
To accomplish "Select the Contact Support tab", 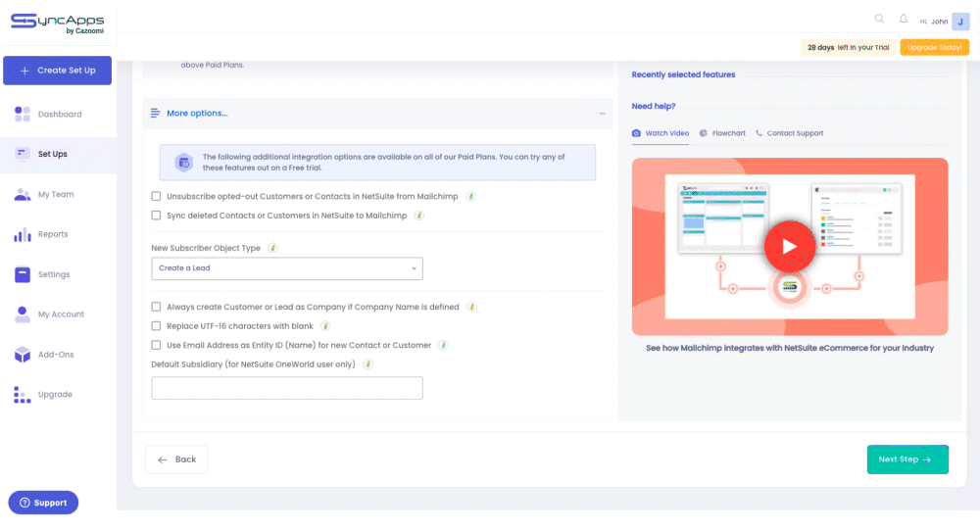I will [789, 133].
